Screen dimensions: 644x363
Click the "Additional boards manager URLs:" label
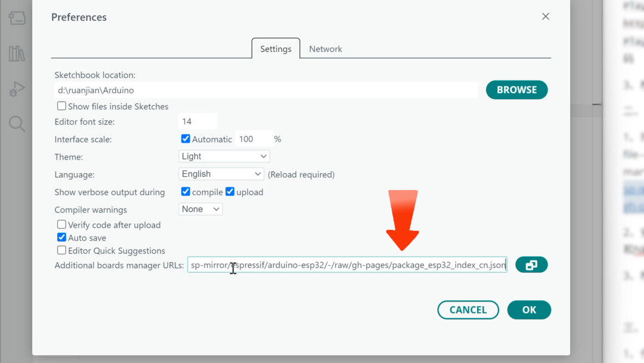coord(119,265)
